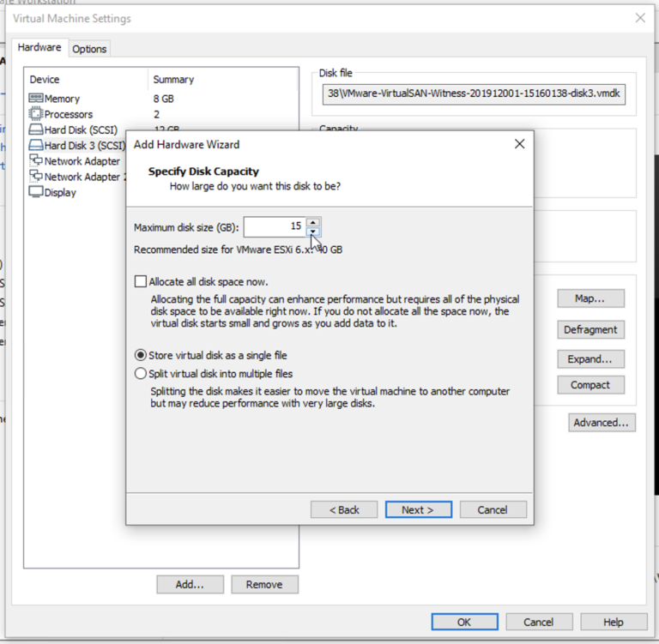This screenshot has height=644, width=659.
Task: Select the Hard Disk 3 (SCSI) icon
Action: click(35, 146)
